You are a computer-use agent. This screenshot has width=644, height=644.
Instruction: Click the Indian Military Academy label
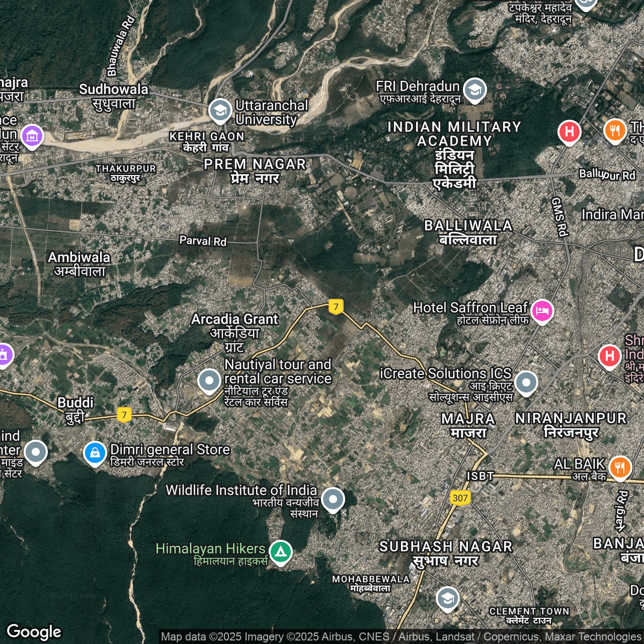tap(454, 155)
